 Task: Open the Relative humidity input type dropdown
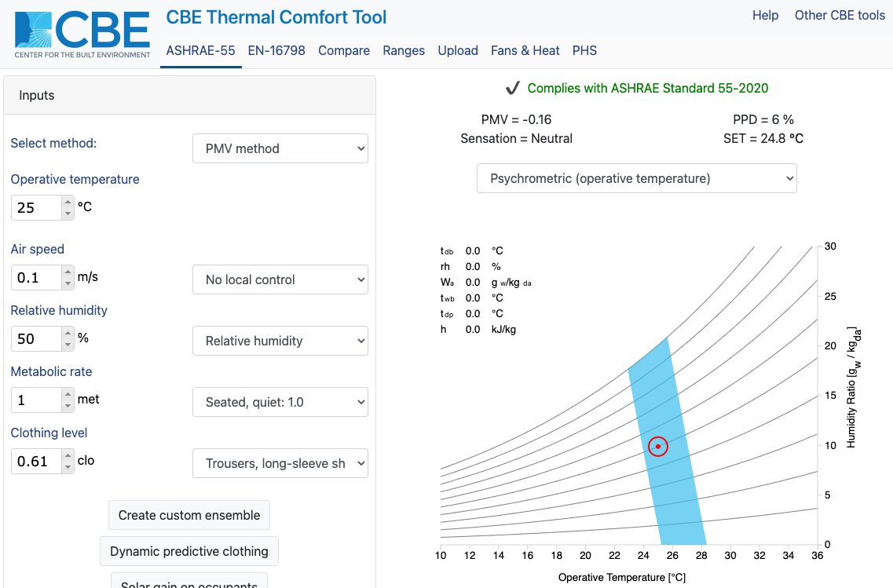click(280, 341)
